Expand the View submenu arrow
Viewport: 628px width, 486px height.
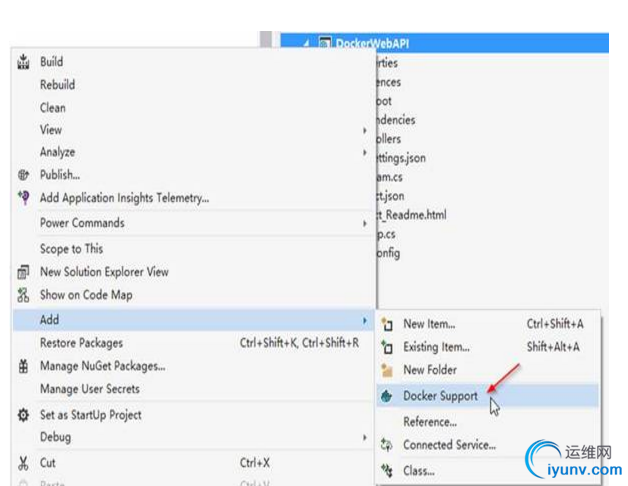click(x=364, y=131)
